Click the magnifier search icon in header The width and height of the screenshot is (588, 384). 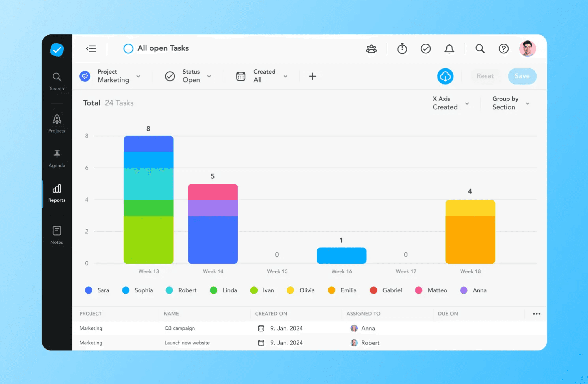tap(480, 49)
